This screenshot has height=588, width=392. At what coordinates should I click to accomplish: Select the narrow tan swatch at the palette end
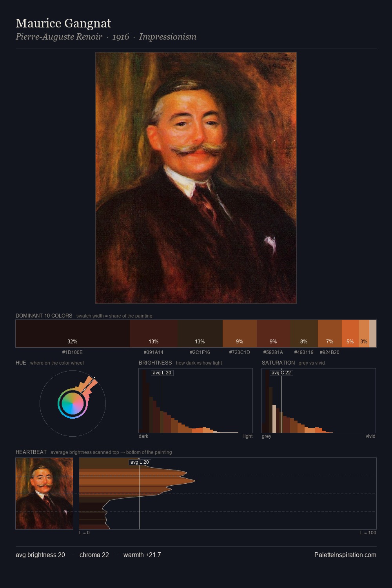[x=373, y=334]
